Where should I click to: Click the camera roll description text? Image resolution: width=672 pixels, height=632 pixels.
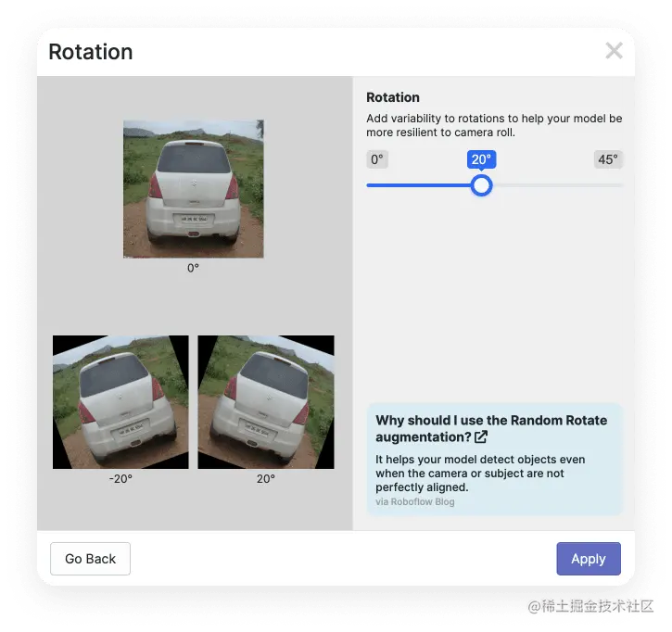(x=494, y=125)
